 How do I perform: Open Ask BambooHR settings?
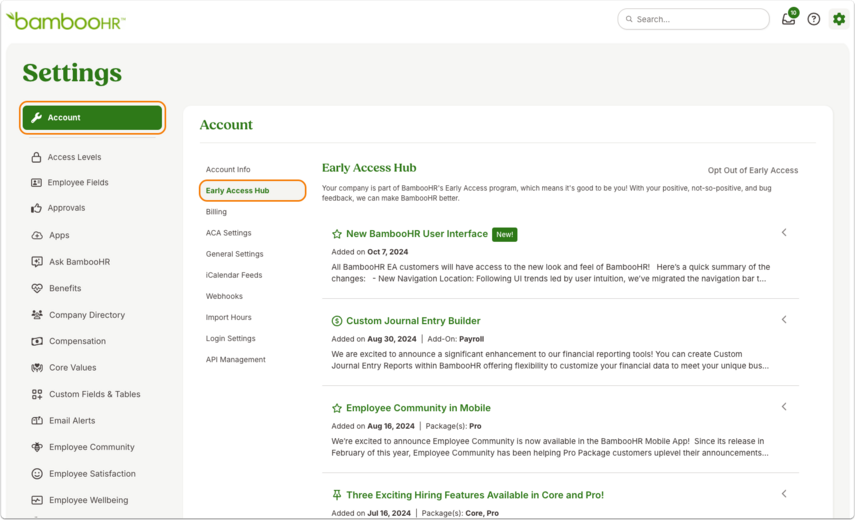[x=80, y=262]
